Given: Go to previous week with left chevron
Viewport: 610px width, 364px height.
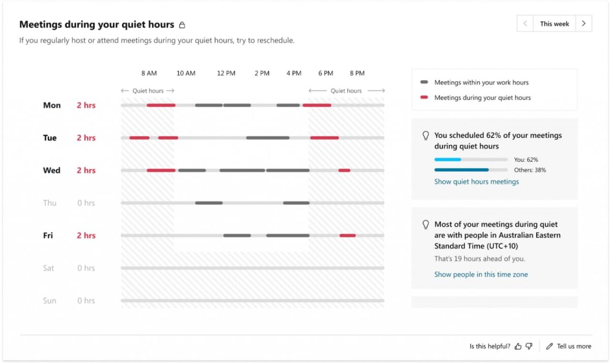Looking at the screenshot, I should pos(525,23).
